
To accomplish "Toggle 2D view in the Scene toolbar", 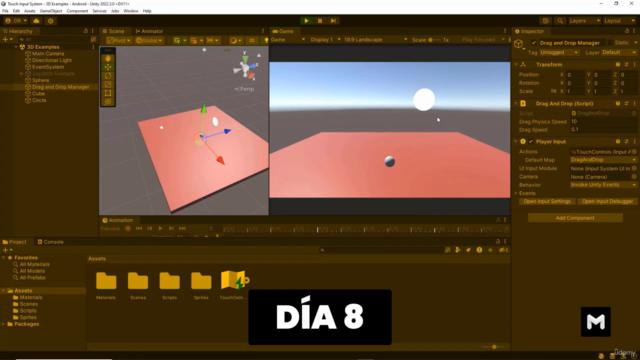I will coord(252,40).
